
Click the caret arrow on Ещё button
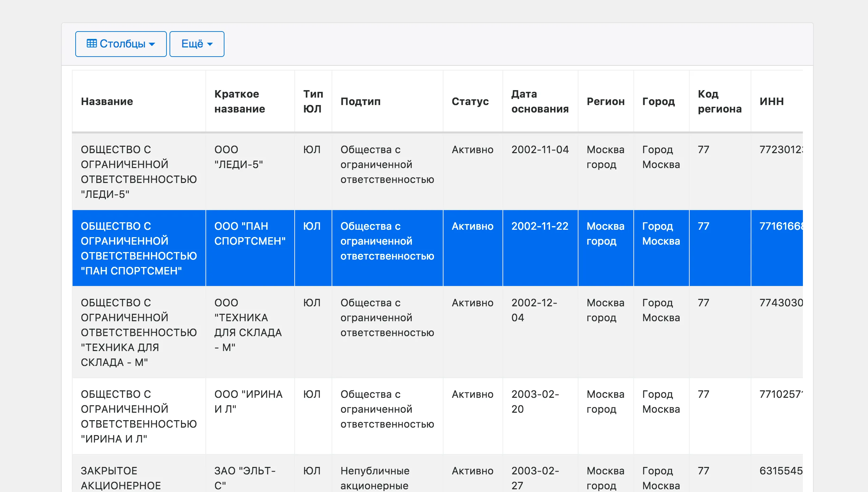pyautogui.click(x=210, y=44)
